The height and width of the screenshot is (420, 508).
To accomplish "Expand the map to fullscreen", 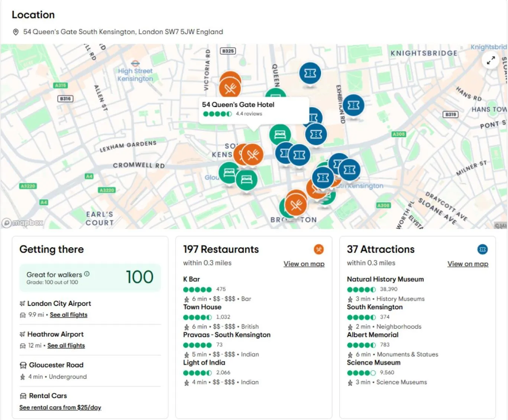I will (491, 60).
